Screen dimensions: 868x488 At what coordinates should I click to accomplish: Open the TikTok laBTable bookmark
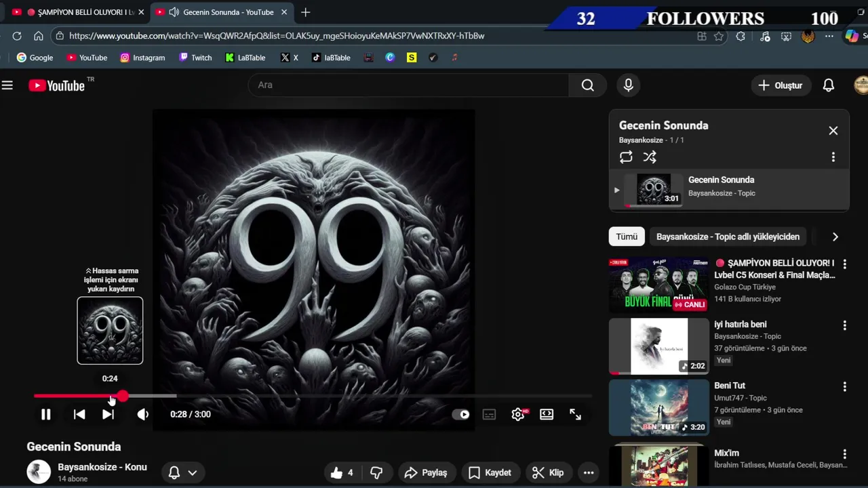(x=331, y=58)
